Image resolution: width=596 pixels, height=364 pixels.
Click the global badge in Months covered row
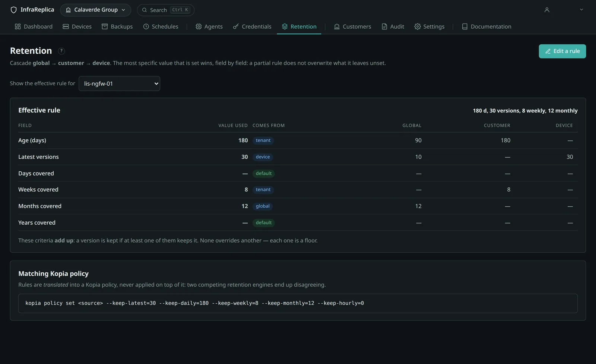point(263,206)
